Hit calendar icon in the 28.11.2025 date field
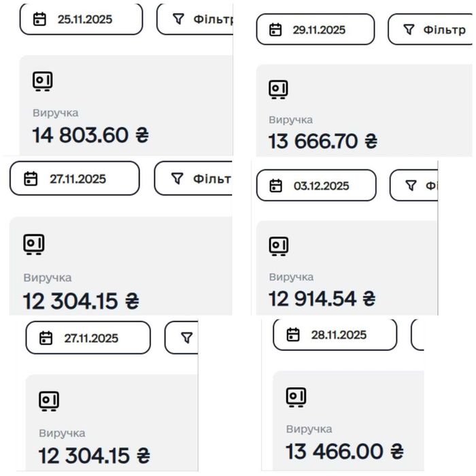The width and height of the screenshot is (476, 476). (x=293, y=335)
